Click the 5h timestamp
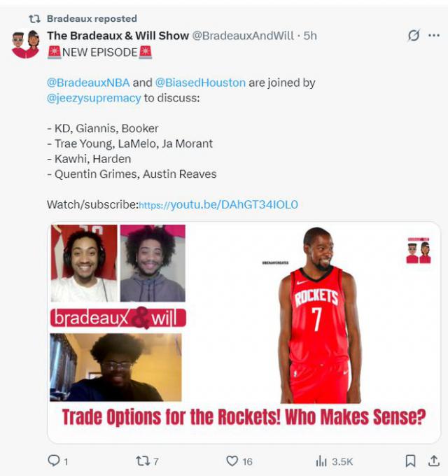The width and height of the screenshot is (448, 476). click(310, 36)
